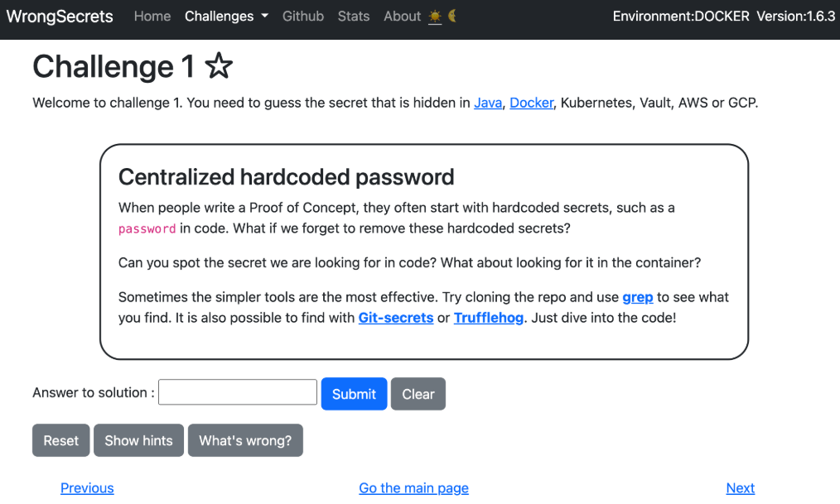Open the grep link
The width and height of the screenshot is (840, 504).
(638, 297)
